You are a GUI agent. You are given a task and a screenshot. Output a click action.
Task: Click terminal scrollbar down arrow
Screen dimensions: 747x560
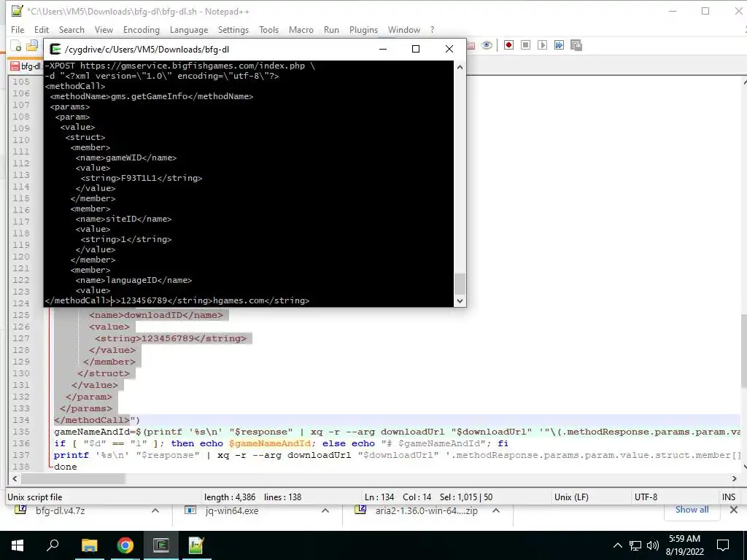[460, 300]
